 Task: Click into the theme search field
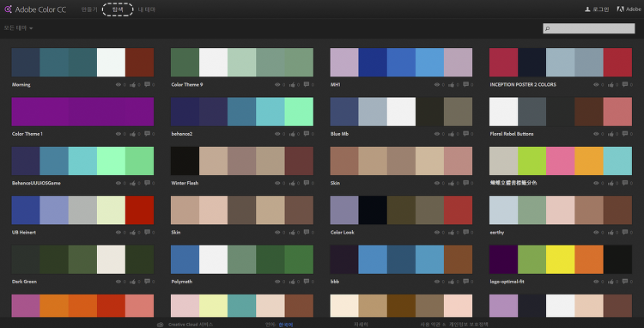(588, 28)
